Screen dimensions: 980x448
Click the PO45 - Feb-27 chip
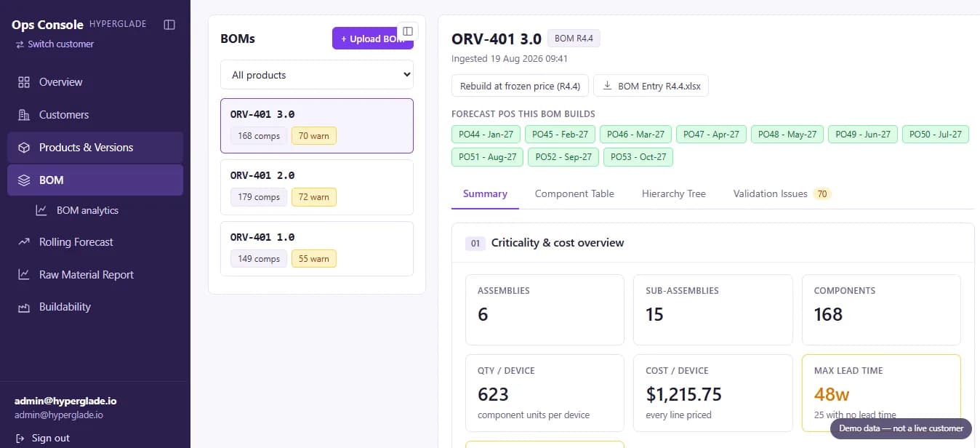click(x=561, y=135)
